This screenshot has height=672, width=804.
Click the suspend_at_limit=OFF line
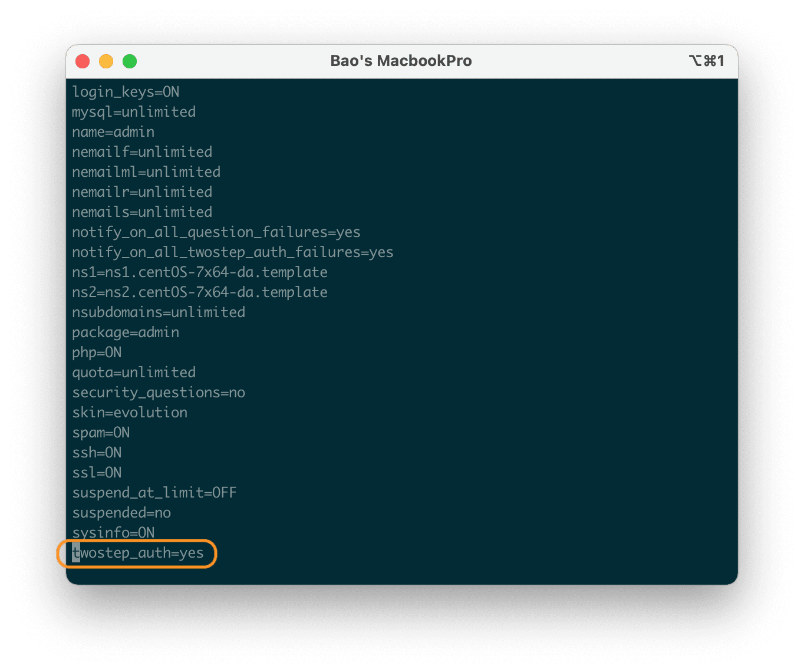pos(154,492)
